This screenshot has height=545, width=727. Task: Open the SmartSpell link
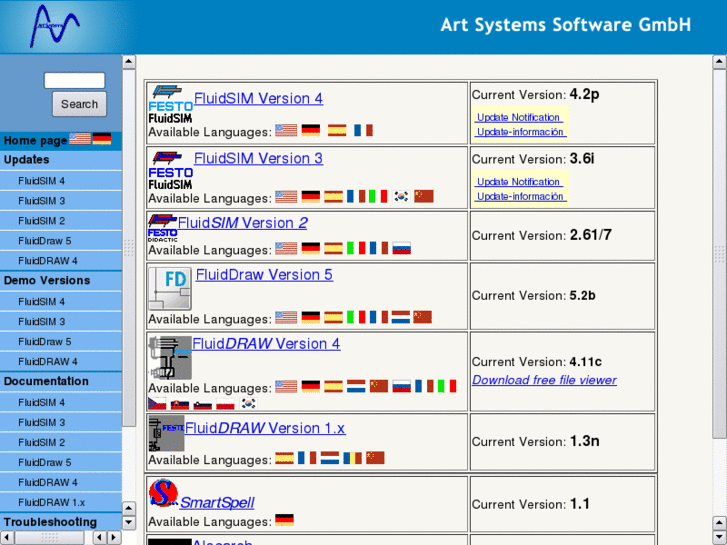point(217,502)
